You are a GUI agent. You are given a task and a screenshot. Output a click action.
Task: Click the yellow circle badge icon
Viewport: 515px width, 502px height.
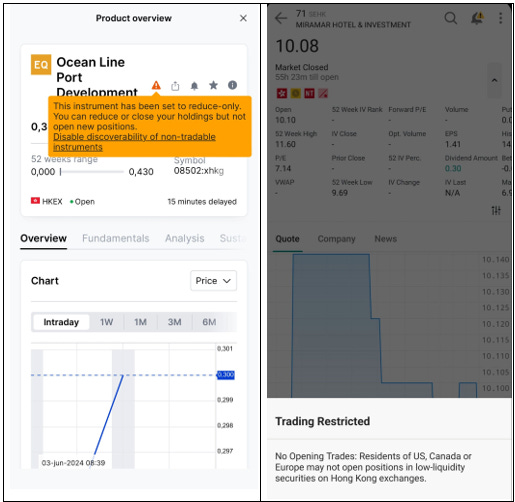(x=296, y=93)
